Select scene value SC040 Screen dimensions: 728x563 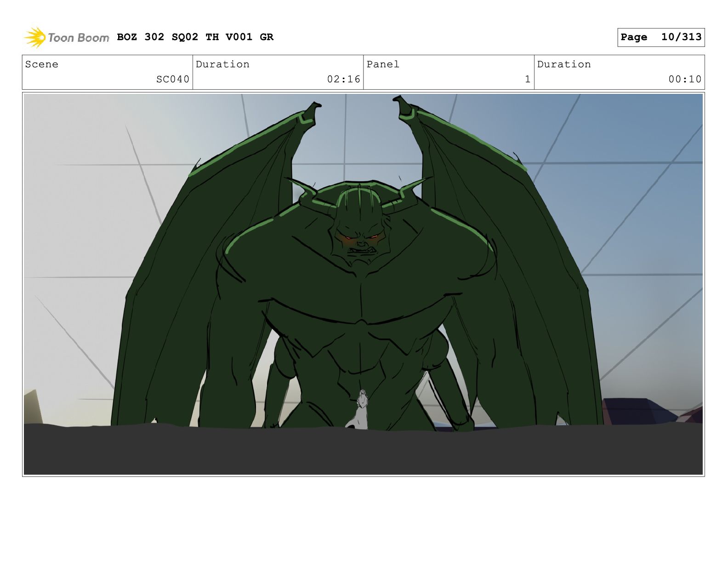pyautogui.click(x=173, y=79)
